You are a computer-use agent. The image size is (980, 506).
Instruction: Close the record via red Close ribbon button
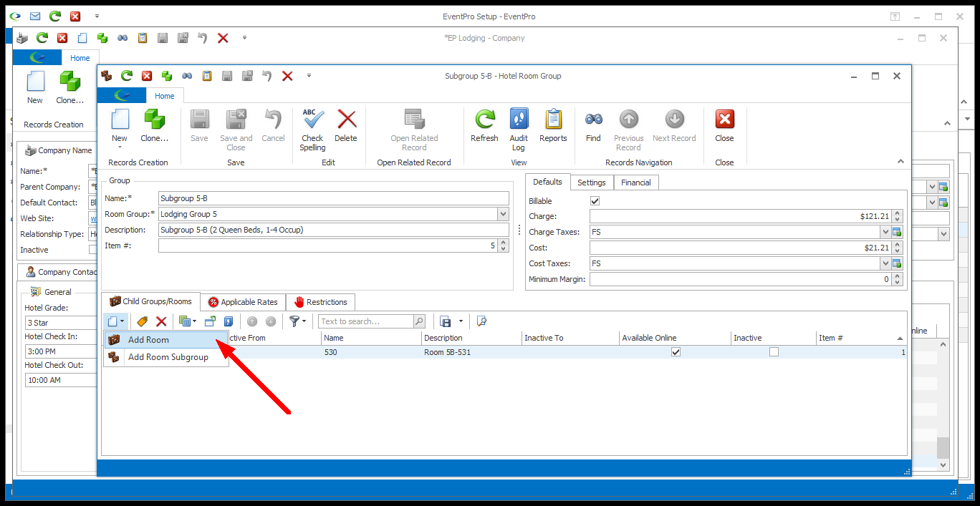pyautogui.click(x=724, y=126)
